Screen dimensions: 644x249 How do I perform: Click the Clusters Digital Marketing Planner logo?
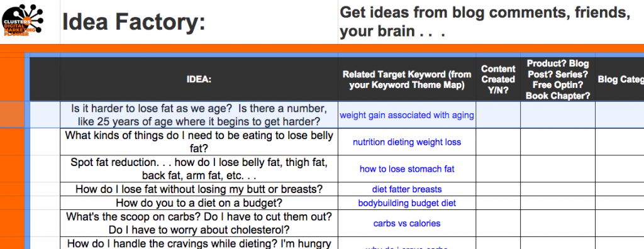(x=23, y=21)
